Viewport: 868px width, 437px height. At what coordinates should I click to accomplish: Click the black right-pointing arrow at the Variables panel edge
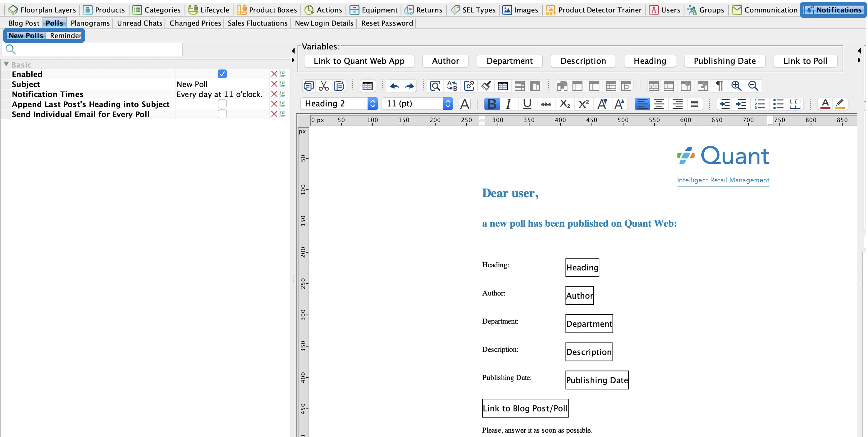click(859, 60)
